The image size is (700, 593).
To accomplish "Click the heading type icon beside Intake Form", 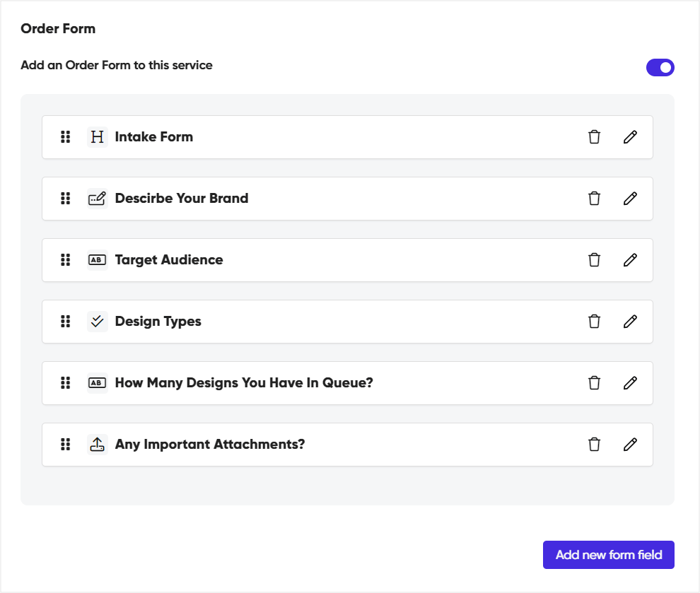I will (x=98, y=137).
